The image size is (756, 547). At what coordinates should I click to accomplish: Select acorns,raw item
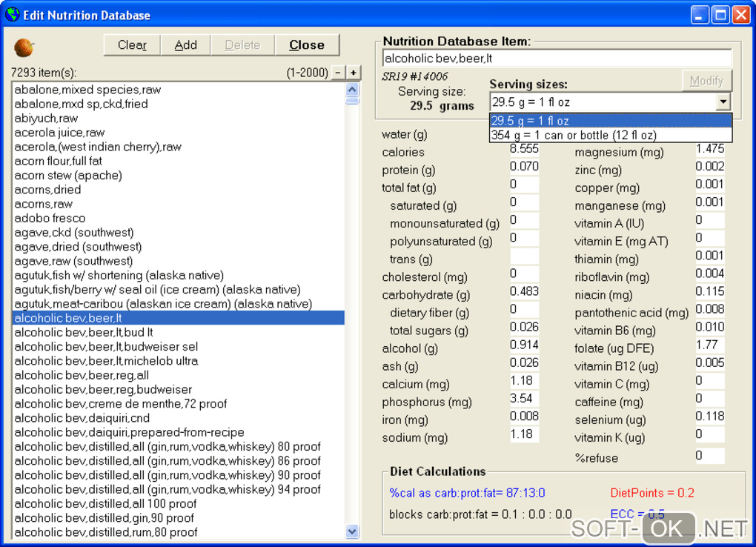(x=178, y=204)
